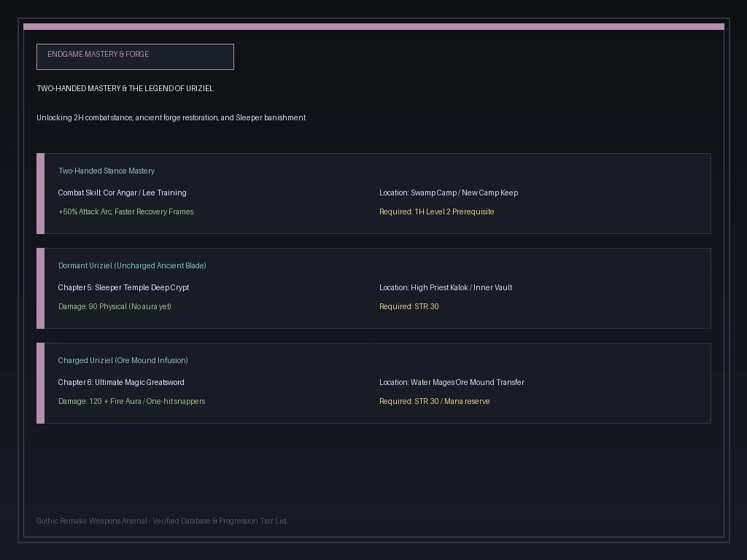Select Location: Swamp Camp / New Camp Keep
The height and width of the screenshot is (560, 747).
(x=449, y=192)
